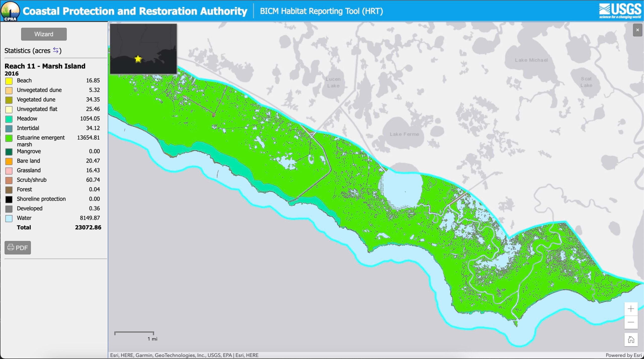644x359 pixels.
Task: Click the Powered by Esri link
Action: [623, 355]
